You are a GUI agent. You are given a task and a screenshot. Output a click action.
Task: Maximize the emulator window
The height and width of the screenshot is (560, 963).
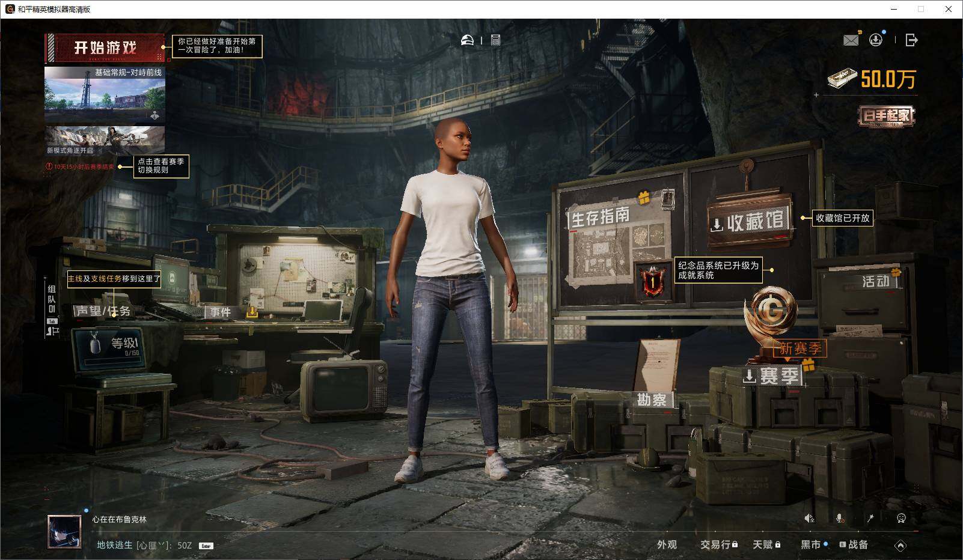tap(920, 9)
